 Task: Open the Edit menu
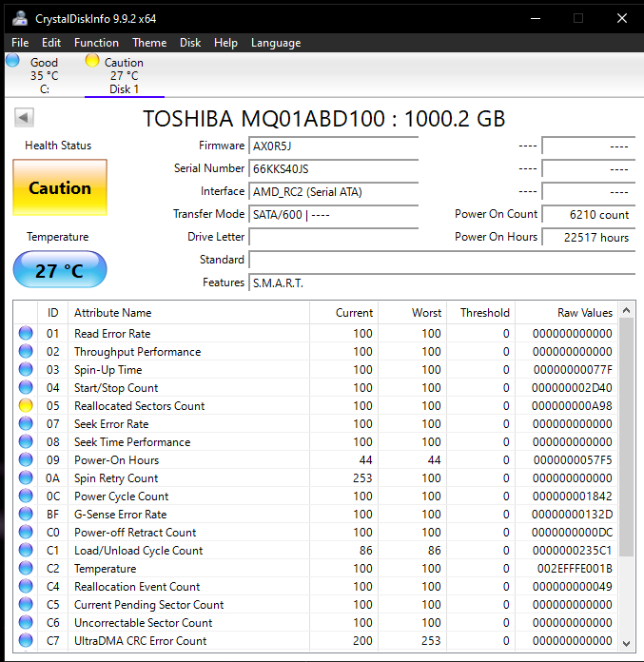(x=51, y=43)
